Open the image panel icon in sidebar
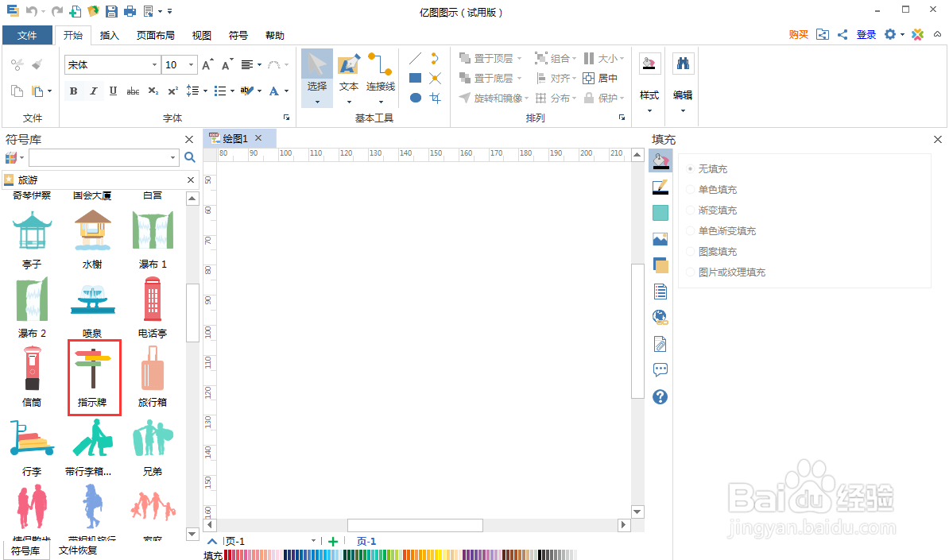 660,239
